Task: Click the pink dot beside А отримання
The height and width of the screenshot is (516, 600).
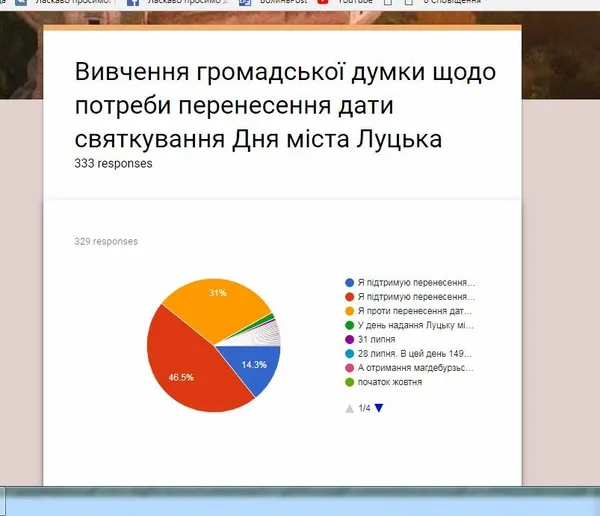Action: point(349,368)
